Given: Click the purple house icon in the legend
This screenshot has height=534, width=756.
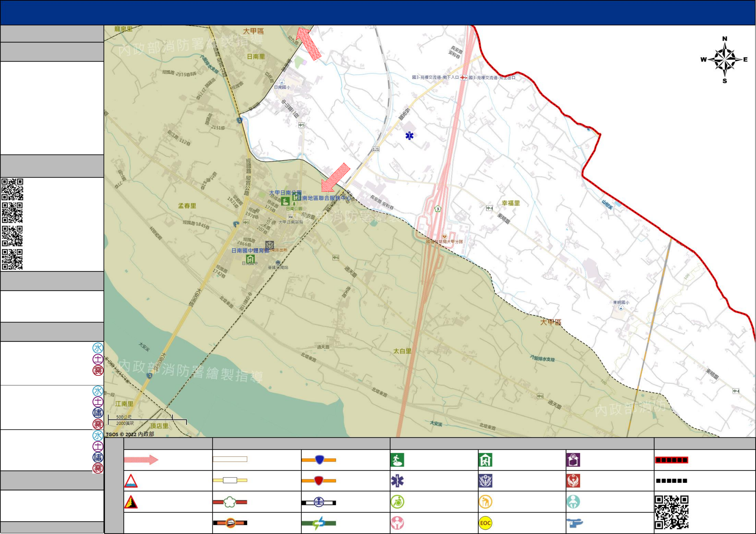Looking at the screenshot, I should [573, 460].
